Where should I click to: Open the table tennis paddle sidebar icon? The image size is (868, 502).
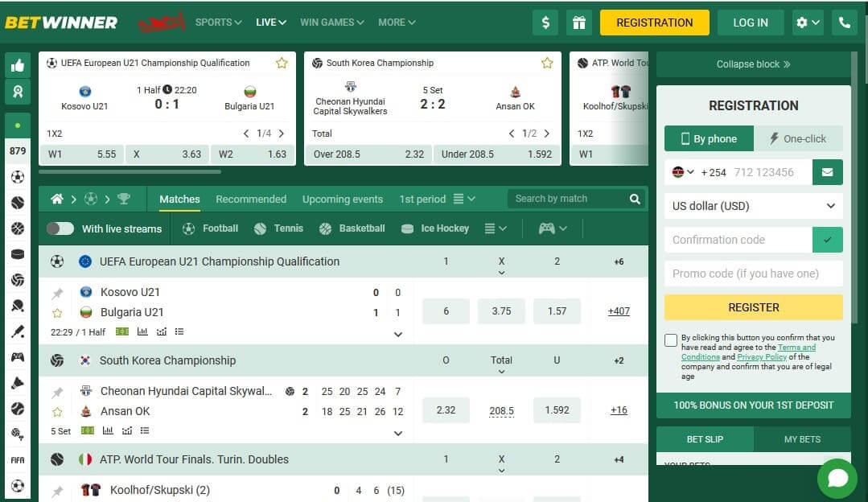tap(18, 306)
